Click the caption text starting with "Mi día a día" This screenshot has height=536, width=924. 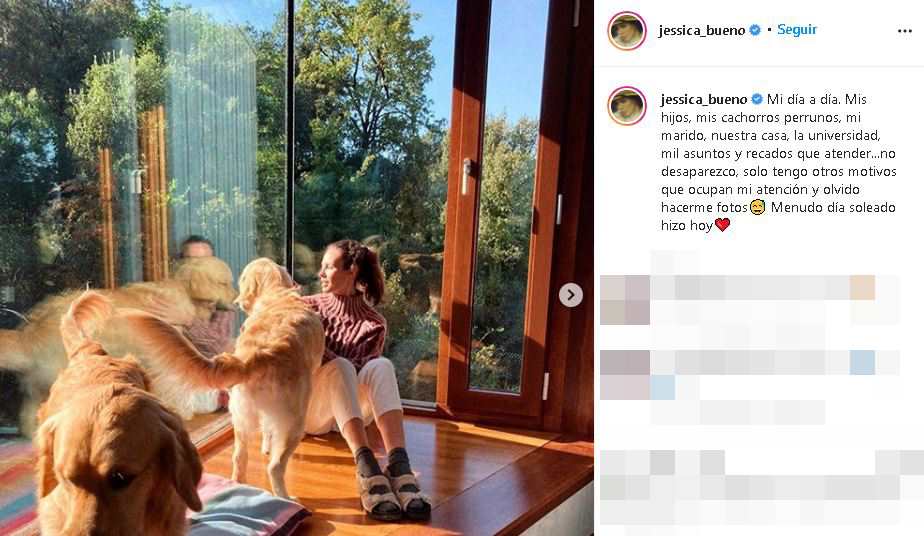[x=778, y=162]
